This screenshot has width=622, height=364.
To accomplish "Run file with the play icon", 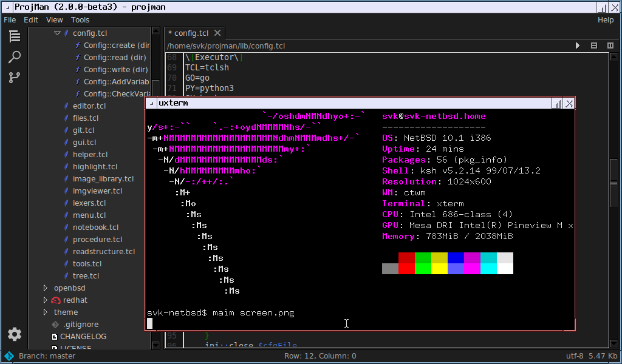I will click(x=578, y=46).
